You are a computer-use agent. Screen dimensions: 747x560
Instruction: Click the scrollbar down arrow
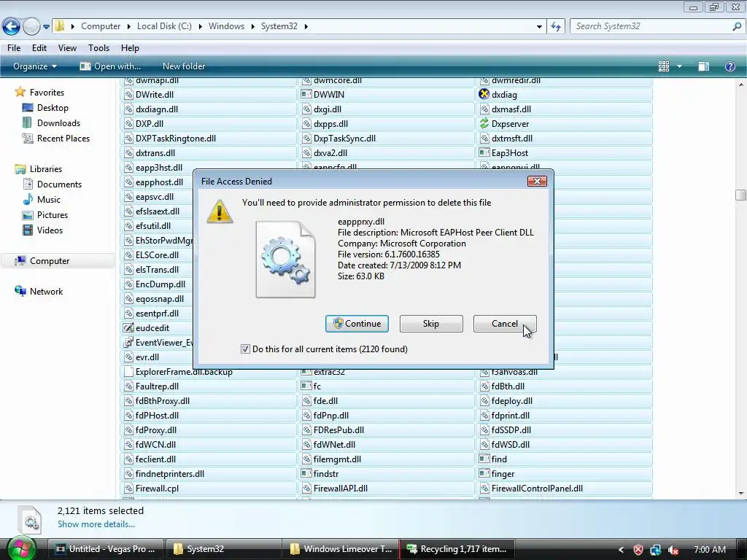click(x=741, y=494)
